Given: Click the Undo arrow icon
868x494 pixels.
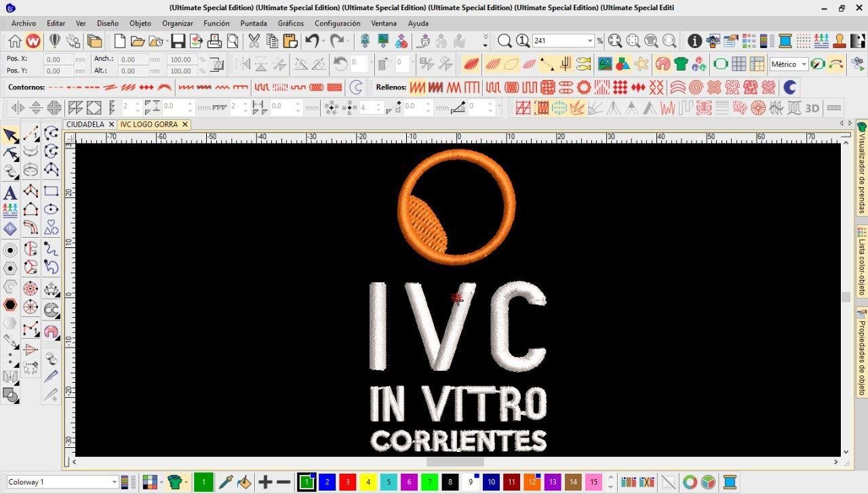Looking at the screenshot, I should 312,41.
